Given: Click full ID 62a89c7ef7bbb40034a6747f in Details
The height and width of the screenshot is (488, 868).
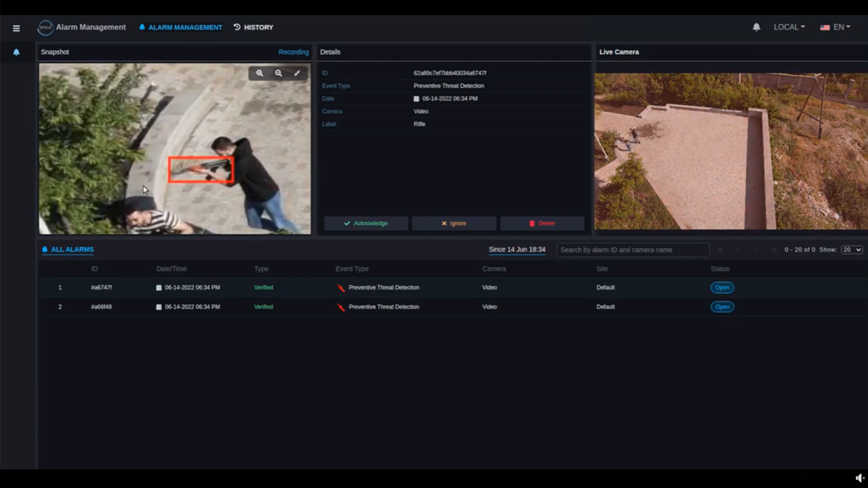Looking at the screenshot, I should (x=450, y=73).
